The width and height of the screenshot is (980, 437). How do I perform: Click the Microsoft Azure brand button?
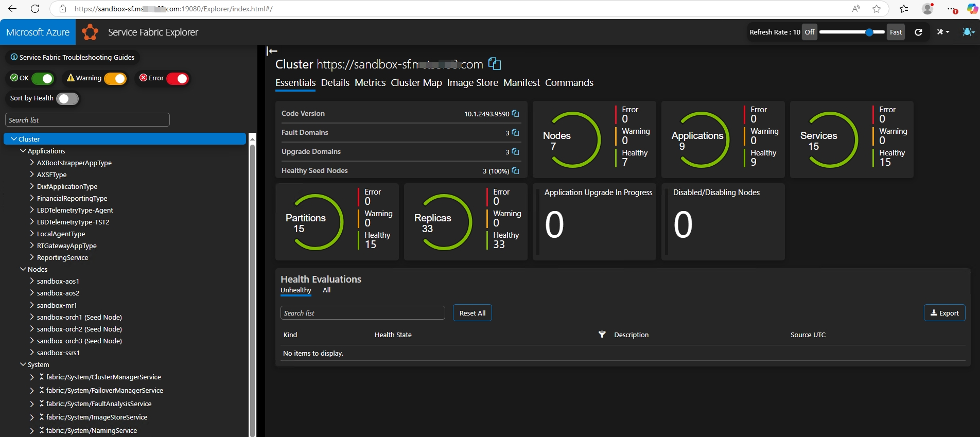[38, 32]
